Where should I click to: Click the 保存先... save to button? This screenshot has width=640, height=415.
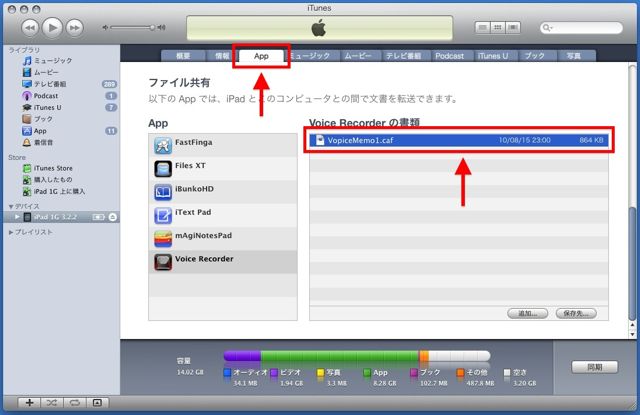[x=576, y=313]
